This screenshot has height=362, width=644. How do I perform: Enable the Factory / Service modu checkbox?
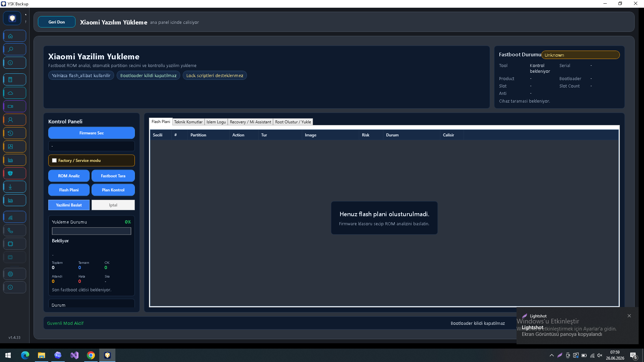pyautogui.click(x=54, y=161)
